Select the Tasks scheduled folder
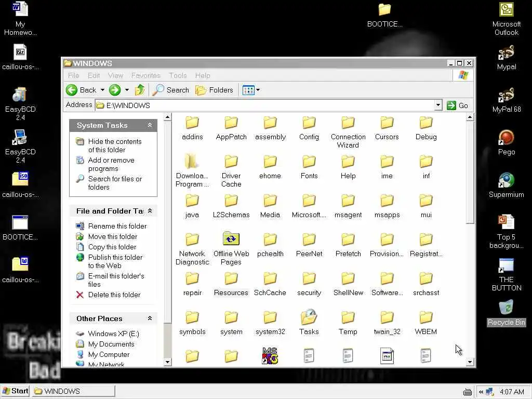 (x=309, y=322)
